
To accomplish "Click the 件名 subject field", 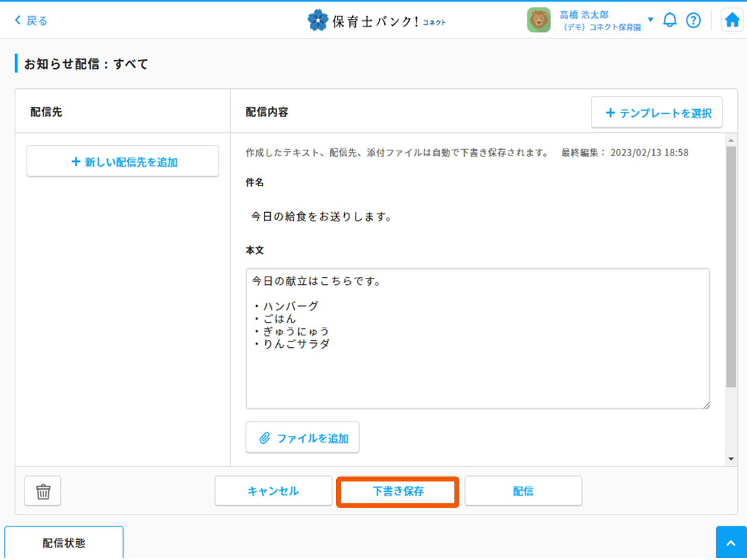I will click(476, 217).
